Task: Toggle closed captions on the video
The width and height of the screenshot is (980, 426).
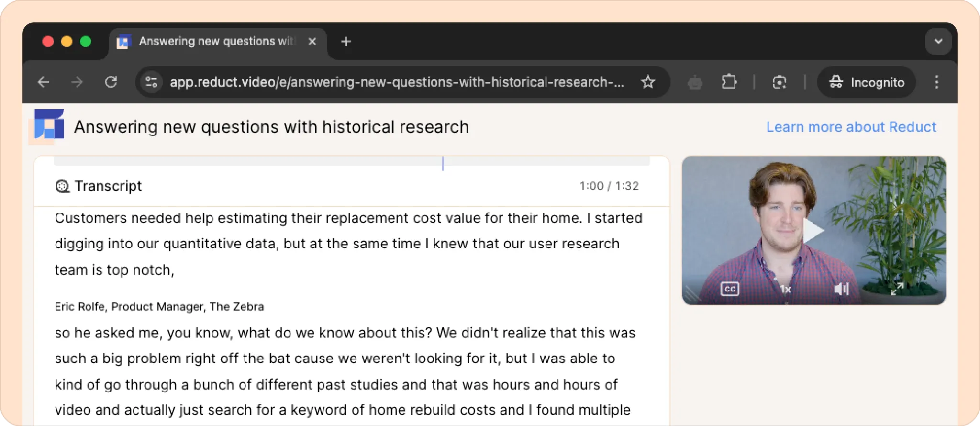Action: coord(730,289)
